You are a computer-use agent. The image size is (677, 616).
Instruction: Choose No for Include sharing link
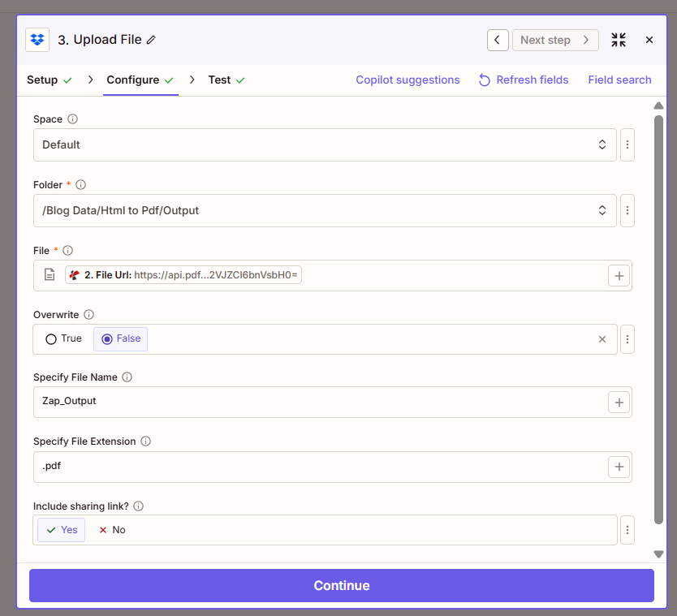(112, 530)
